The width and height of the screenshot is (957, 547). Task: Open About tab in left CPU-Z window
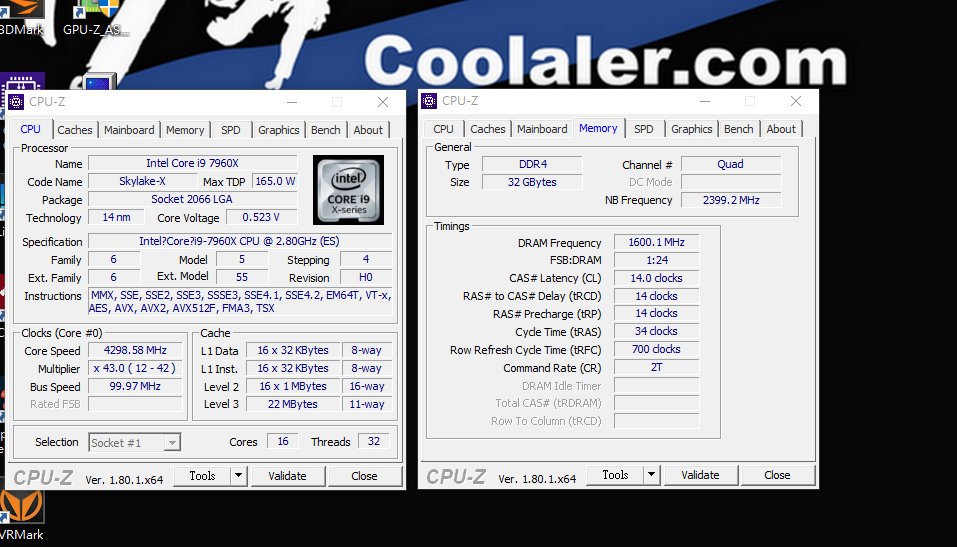(368, 130)
